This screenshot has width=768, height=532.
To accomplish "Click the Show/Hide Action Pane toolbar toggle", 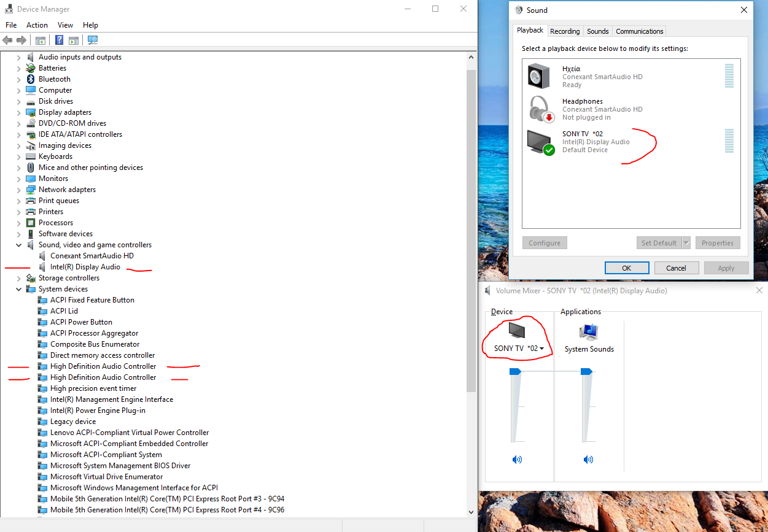I will click(74, 40).
